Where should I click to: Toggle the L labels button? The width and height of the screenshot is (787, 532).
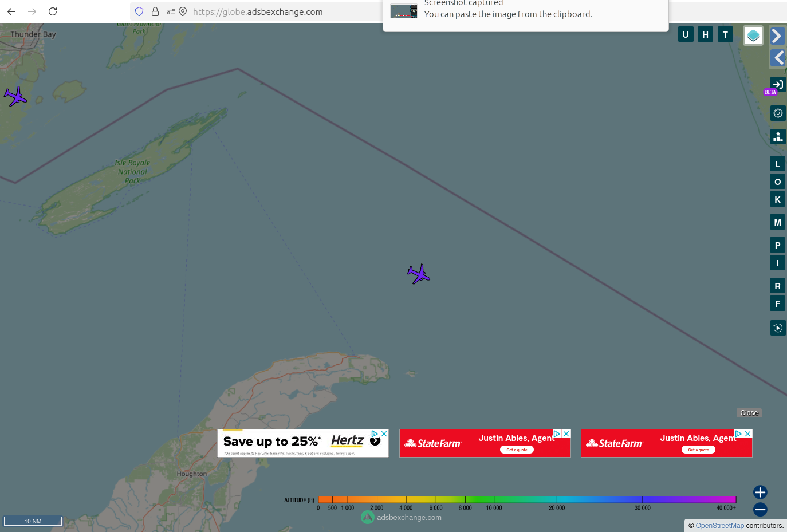777,164
